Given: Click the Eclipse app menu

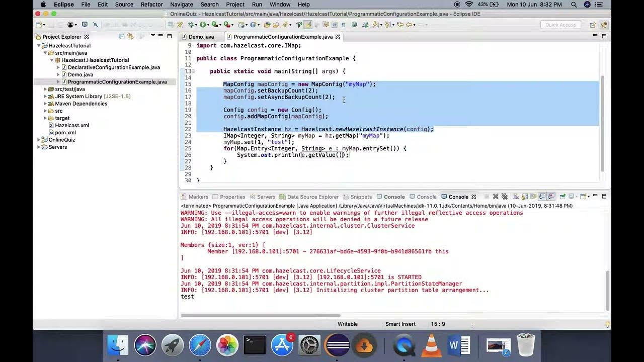Looking at the screenshot, I should (x=64, y=5).
